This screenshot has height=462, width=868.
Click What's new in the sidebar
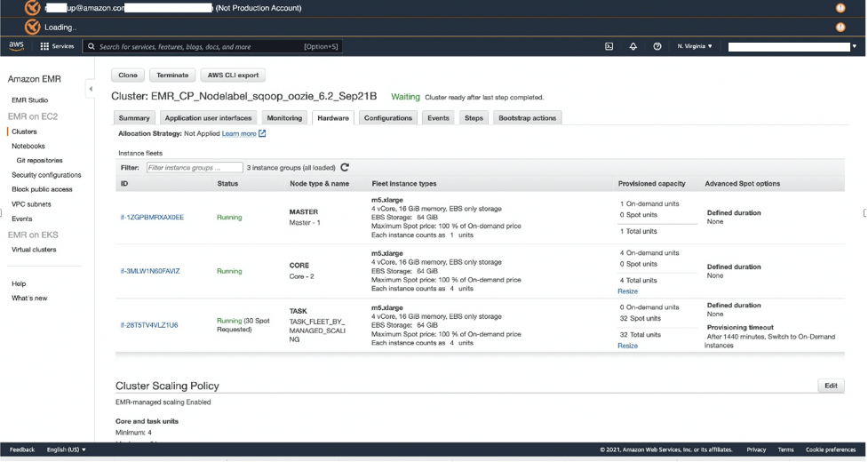click(x=29, y=299)
